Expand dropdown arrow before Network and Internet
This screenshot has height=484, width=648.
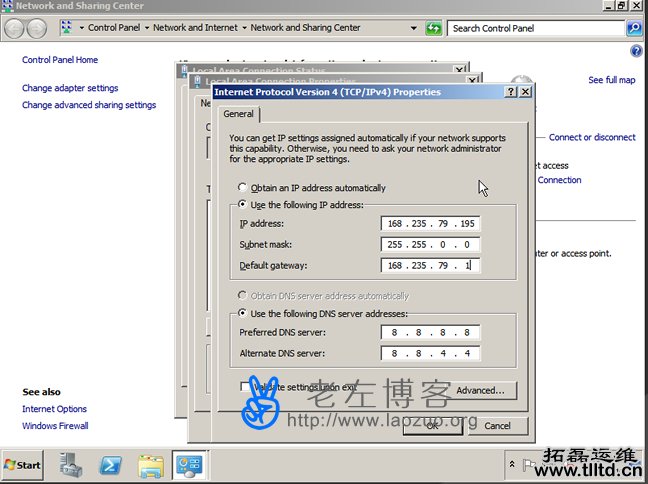pos(147,28)
